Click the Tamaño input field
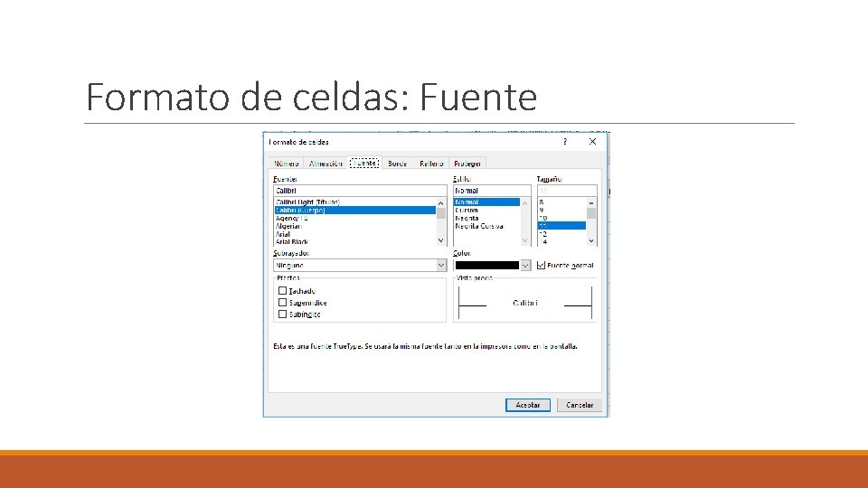The image size is (868, 488). [x=567, y=191]
